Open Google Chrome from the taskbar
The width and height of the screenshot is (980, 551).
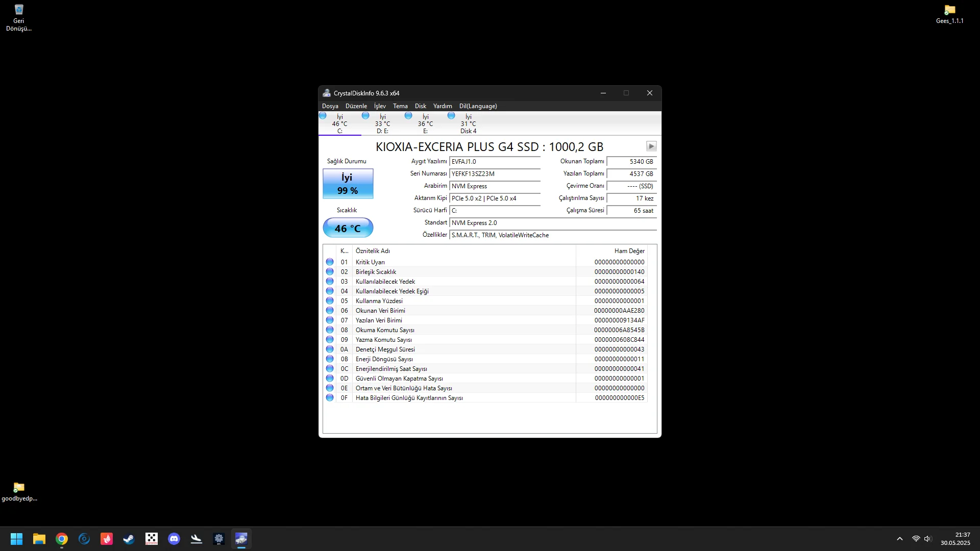click(x=62, y=539)
